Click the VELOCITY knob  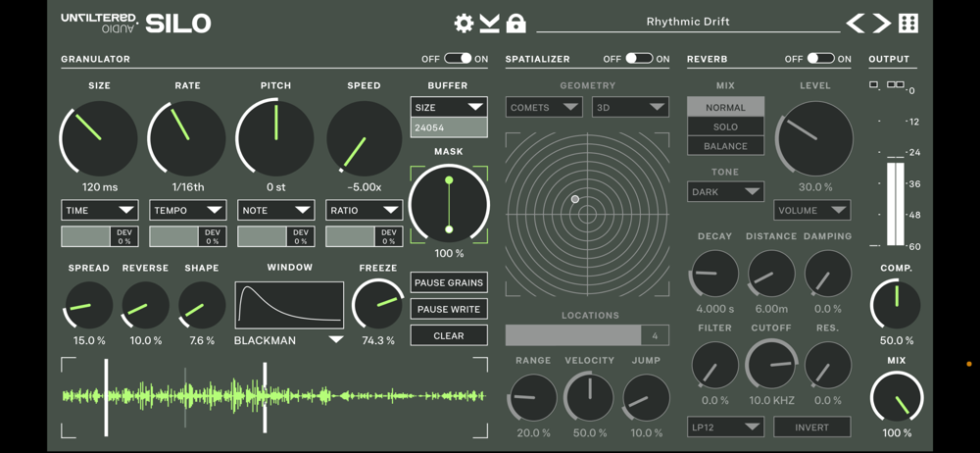(x=589, y=397)
